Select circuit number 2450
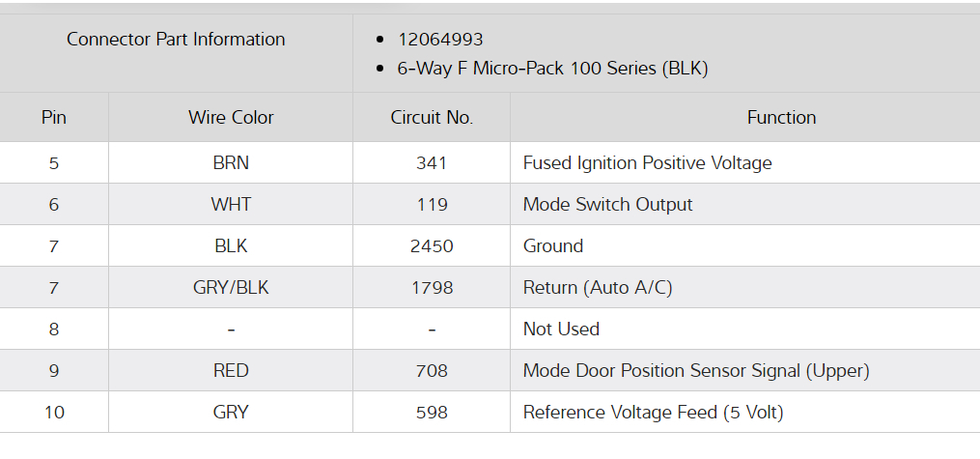Screen dimensions: 980x459 tap(432, 246)
